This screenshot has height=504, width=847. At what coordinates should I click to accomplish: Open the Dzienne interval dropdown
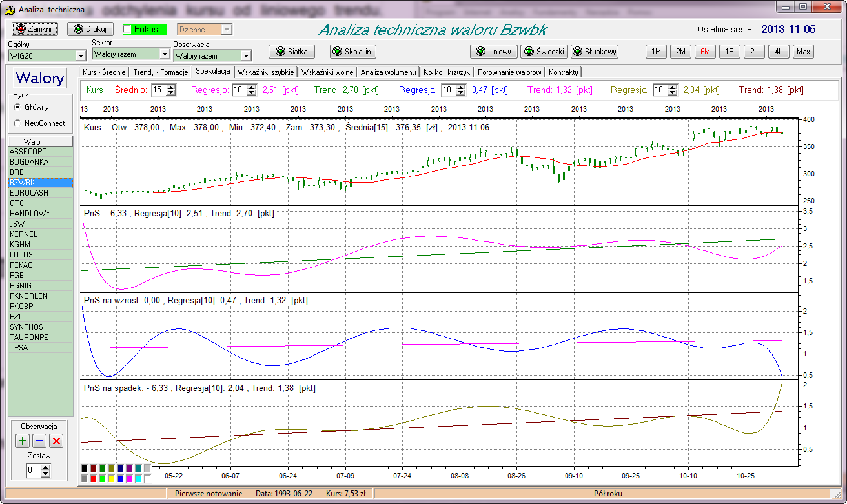coord(226,29)
